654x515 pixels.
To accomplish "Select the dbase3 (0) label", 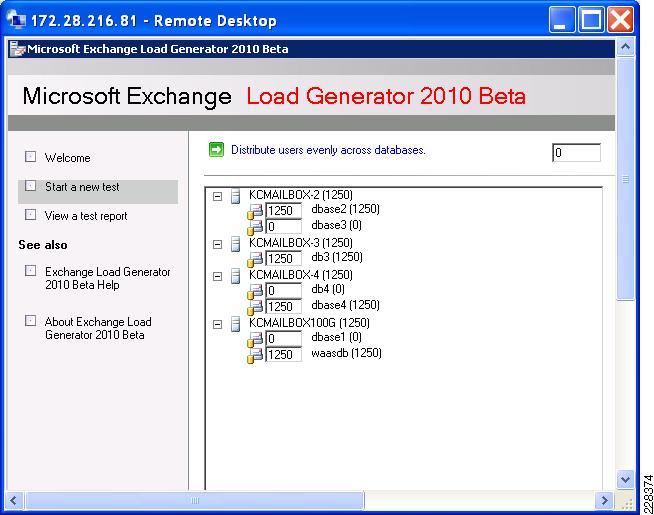I will point(337,225).
